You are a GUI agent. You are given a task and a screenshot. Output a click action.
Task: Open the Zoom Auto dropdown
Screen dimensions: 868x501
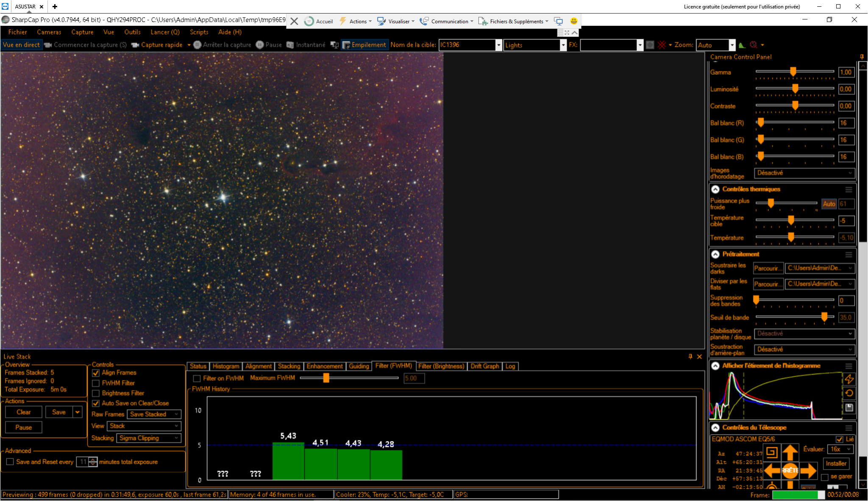(x=732, y=45)
